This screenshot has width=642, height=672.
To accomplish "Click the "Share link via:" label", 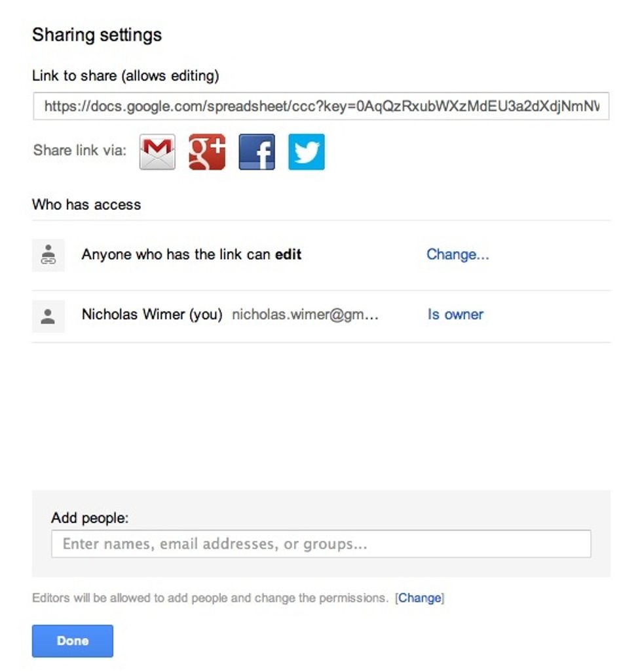I will point(80,150).
